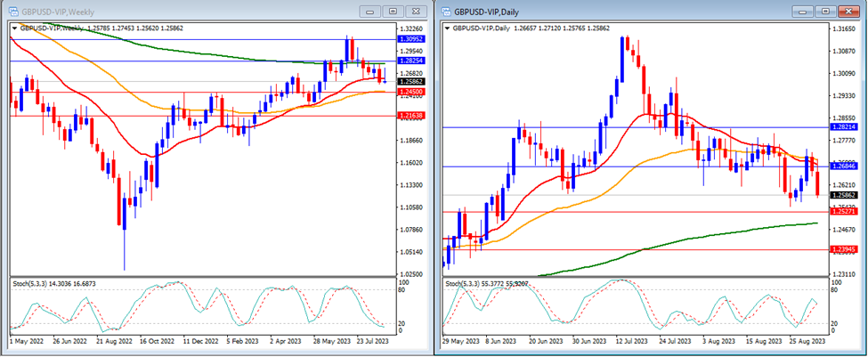Viewport: 868px width, 357px height.
Task: Click the 3 Aug 2023 date label
Action: (x=720, y=342)
